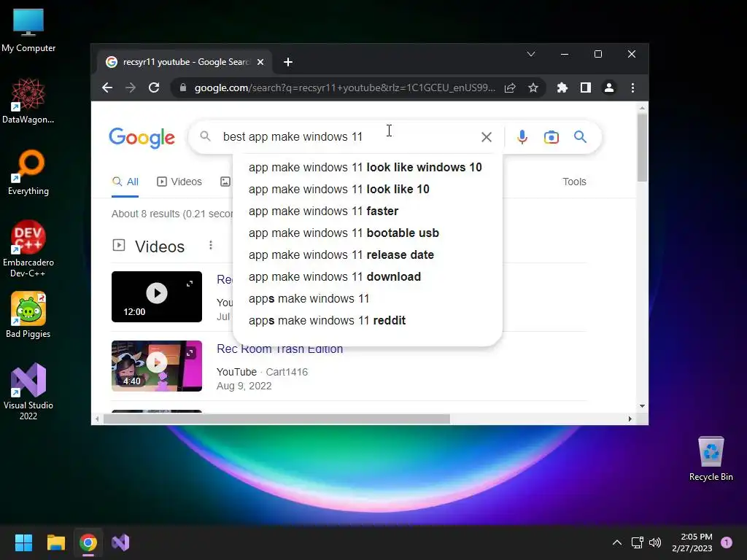Open the Chrome three-dot menu
This screenshot has width=747, height=560.
(632, 87)
